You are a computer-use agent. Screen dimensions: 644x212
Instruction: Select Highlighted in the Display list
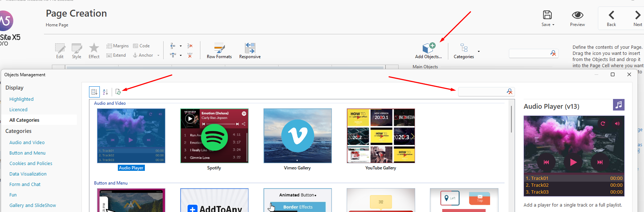[x=21, y=99]
